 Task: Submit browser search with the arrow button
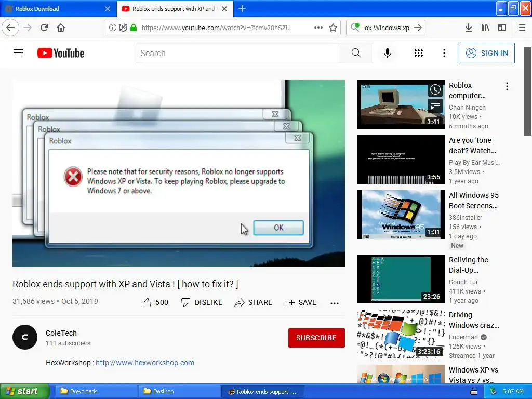(418, 28)
